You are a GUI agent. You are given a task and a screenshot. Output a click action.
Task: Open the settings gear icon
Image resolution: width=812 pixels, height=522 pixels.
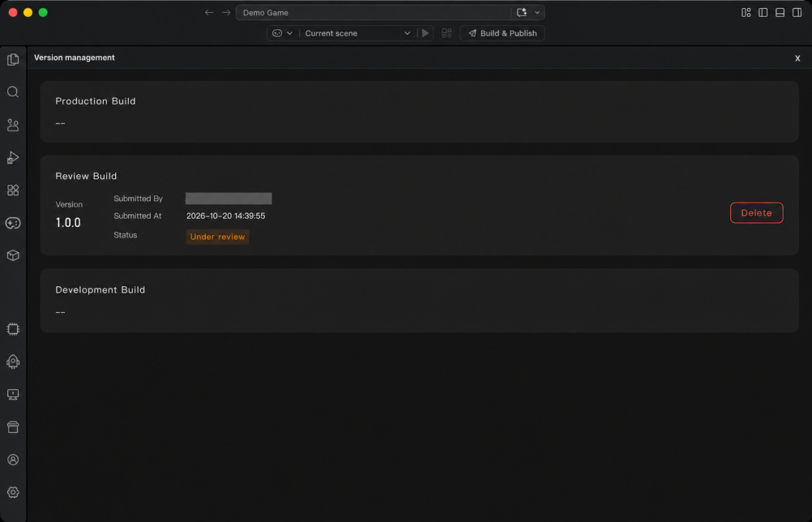[x=13, y=493]
